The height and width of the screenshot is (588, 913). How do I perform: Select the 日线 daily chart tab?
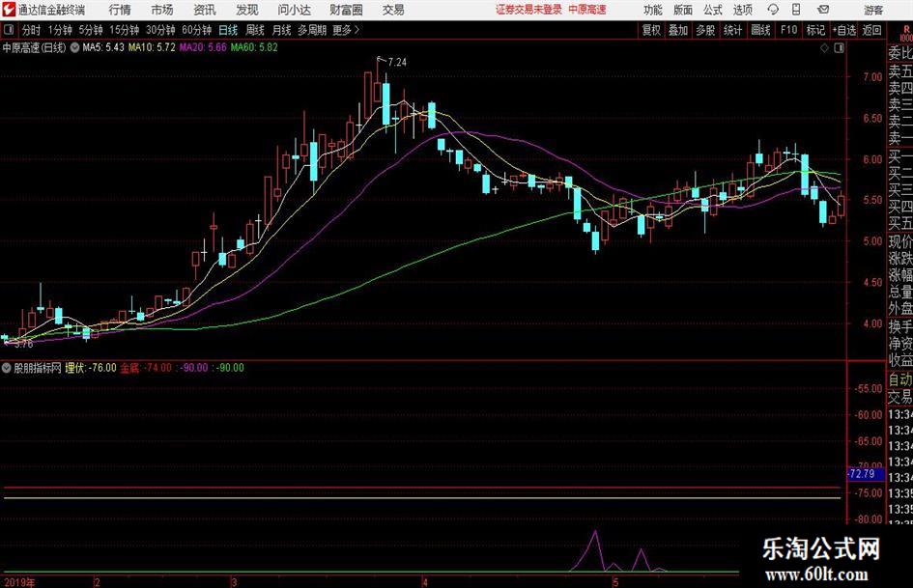pos(228,30)
